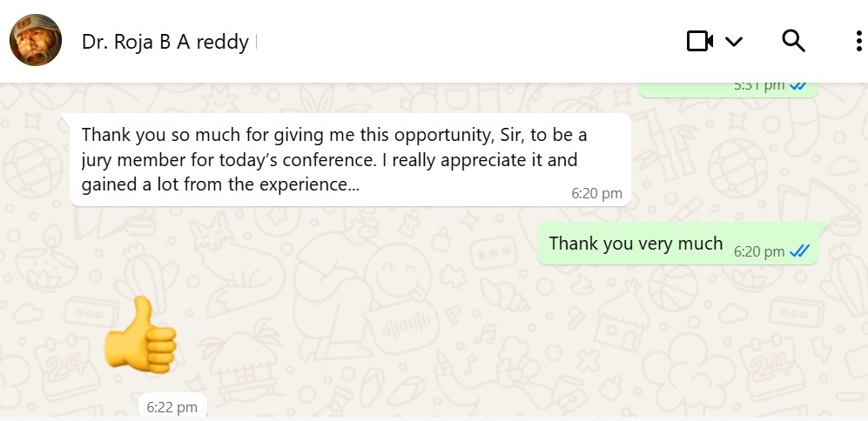Expand the call options chevron
Image resolution: width=868 pixels, height=421 pixels.
coord(734,41)
